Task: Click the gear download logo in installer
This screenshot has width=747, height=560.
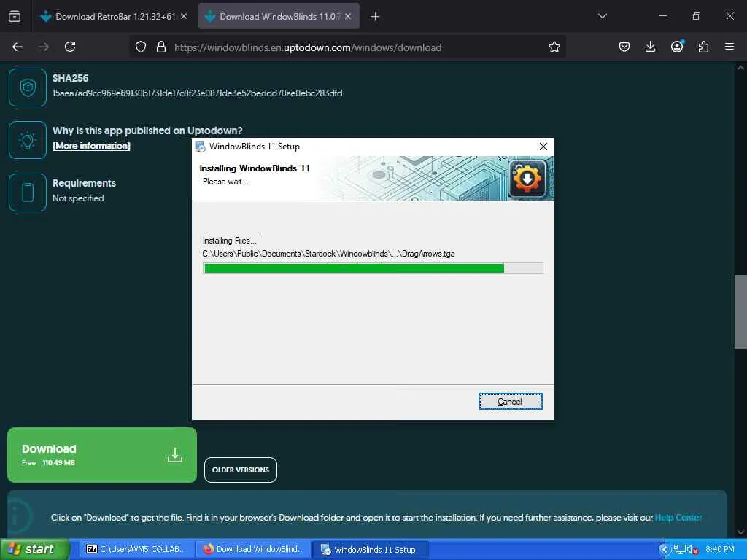Action: [527, 179]
